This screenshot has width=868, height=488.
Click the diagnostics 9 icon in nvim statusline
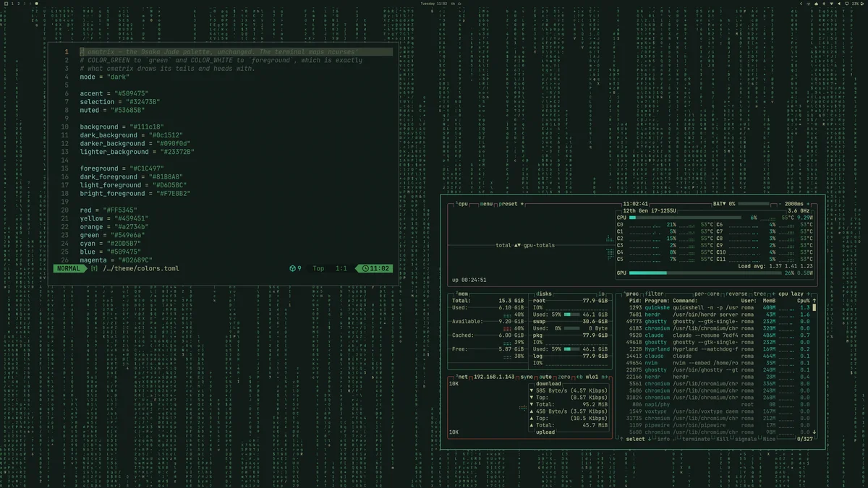(295, 268)
